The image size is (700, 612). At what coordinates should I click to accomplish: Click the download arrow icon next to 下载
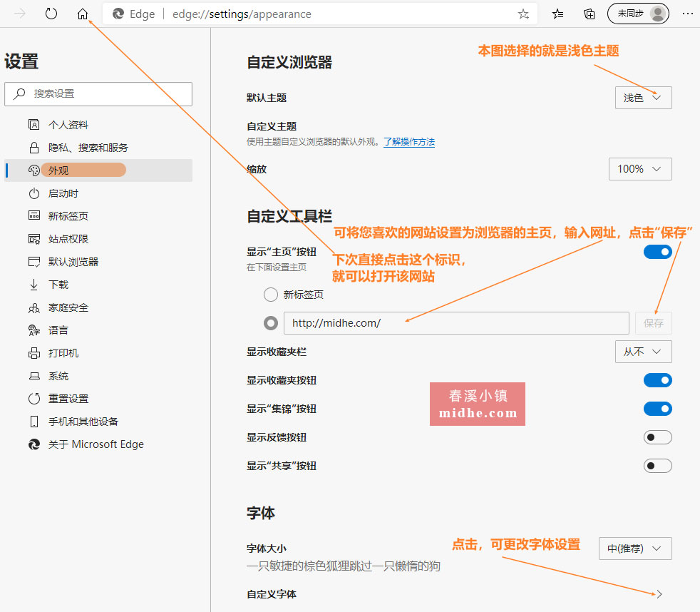pos(34,285)
